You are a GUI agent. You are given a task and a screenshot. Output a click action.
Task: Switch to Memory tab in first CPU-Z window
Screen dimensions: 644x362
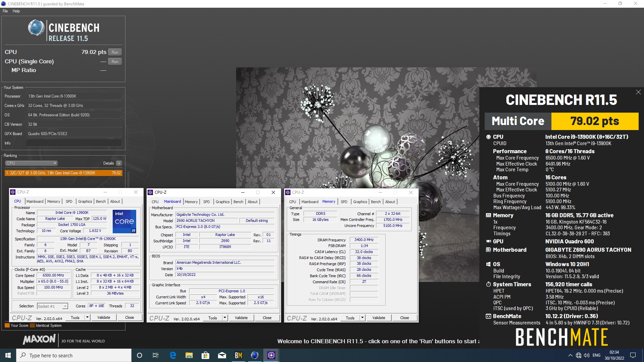54,201
